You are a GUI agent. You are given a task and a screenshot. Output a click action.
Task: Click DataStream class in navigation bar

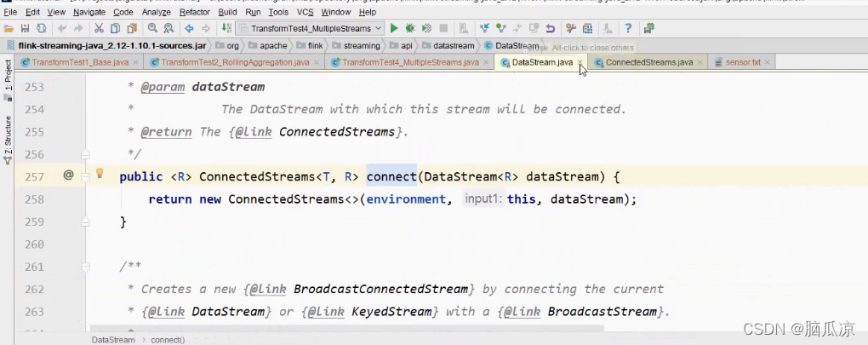pyautogui.click(x=511, y=46)
